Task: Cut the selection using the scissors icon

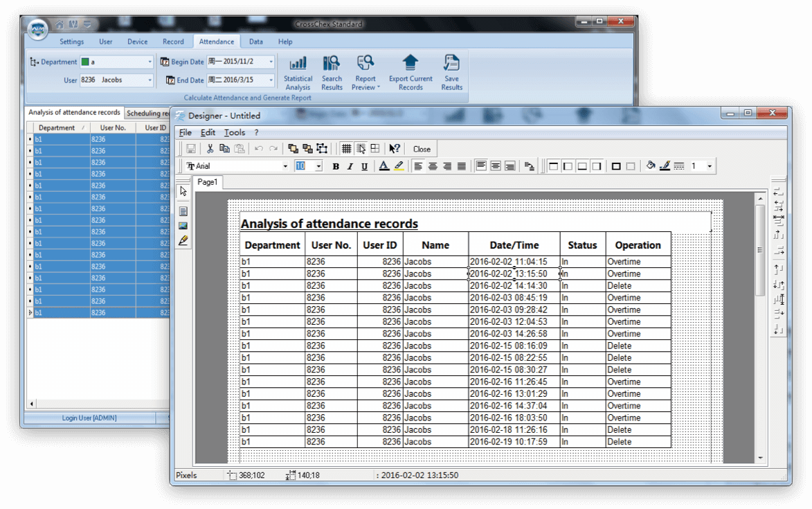Action: pos(210,148)
